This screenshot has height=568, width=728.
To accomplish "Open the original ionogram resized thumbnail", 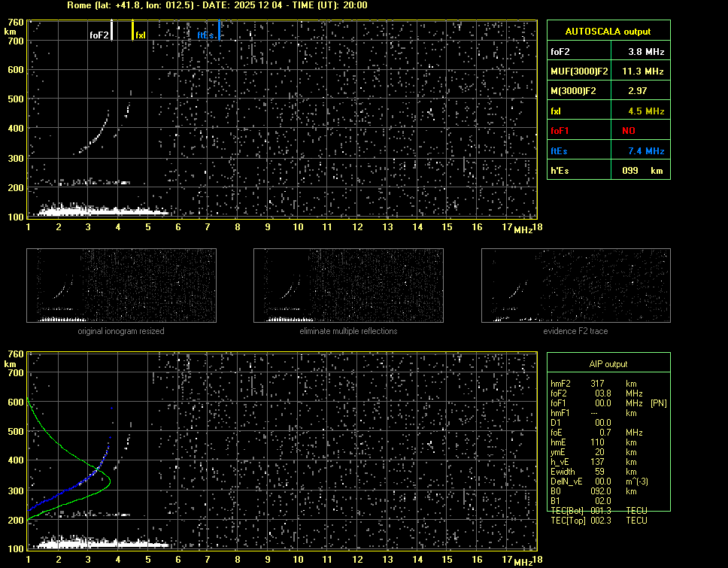I will (x=121, y=285).
